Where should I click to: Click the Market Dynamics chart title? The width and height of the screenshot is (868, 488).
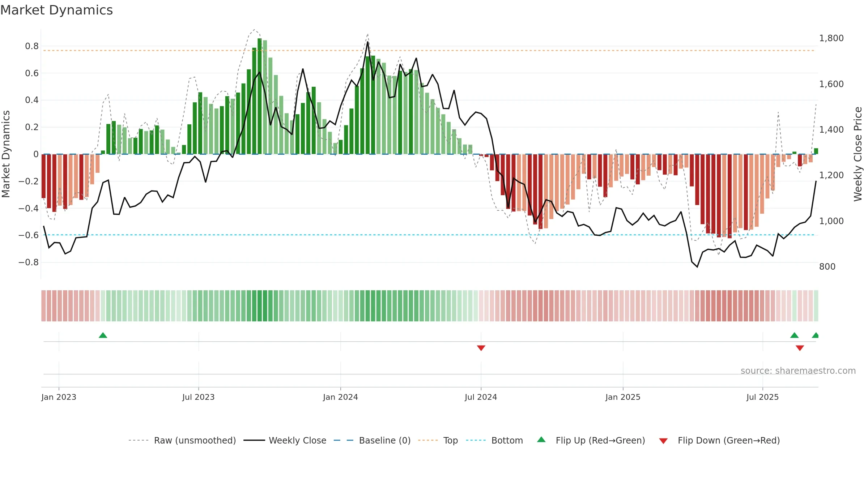pyautogui.click(x=56, y=10)
